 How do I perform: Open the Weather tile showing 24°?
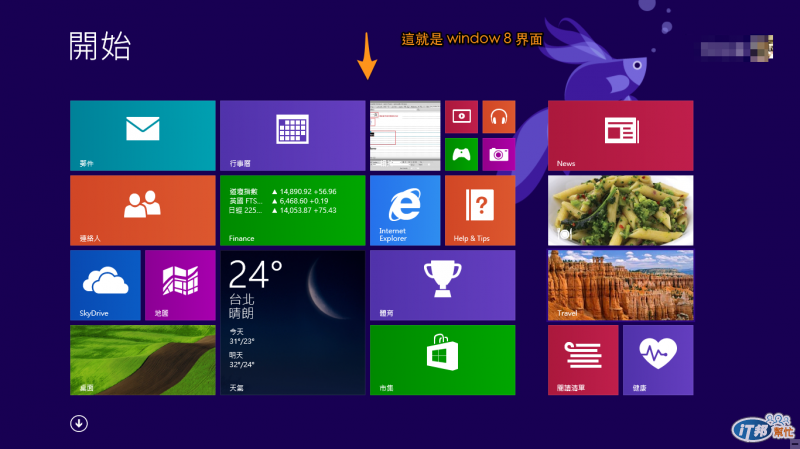click(x=292, y=322)
